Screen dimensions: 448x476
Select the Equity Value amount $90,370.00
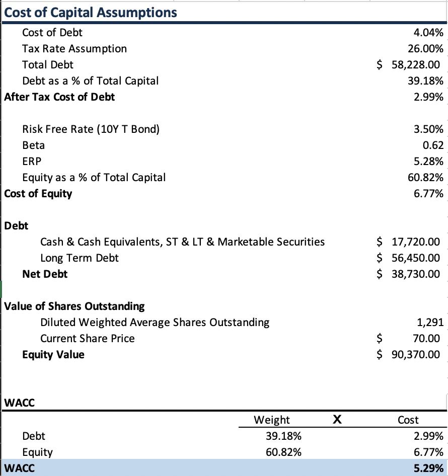tap(409, 355)
